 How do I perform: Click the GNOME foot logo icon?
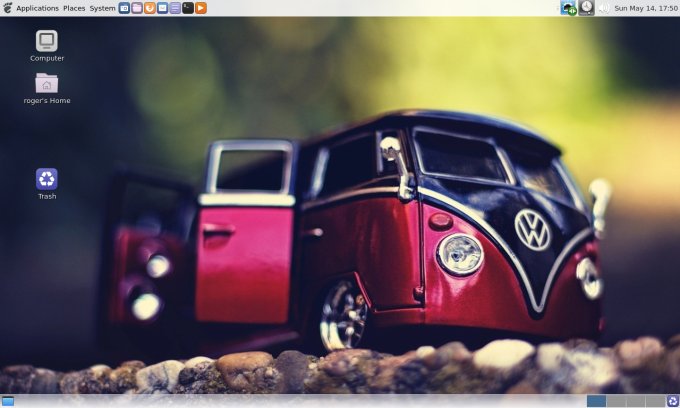pyautogui.click(x=7, y=8)
